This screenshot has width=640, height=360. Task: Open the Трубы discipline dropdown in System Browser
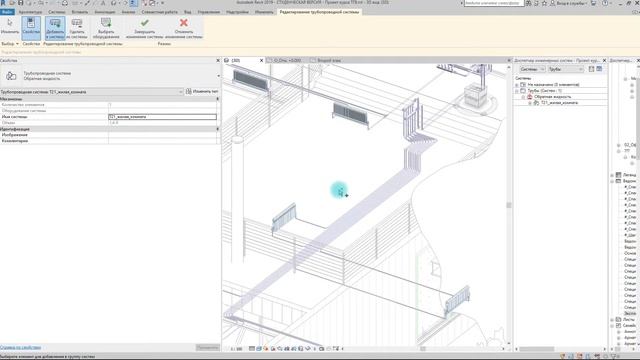[565, 69]
